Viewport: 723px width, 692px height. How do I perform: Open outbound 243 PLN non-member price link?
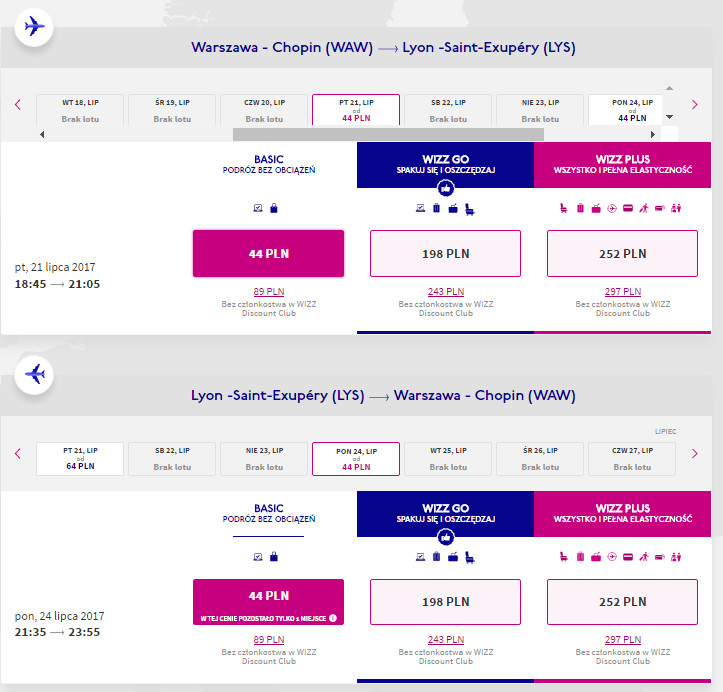[x=446, y=292]
